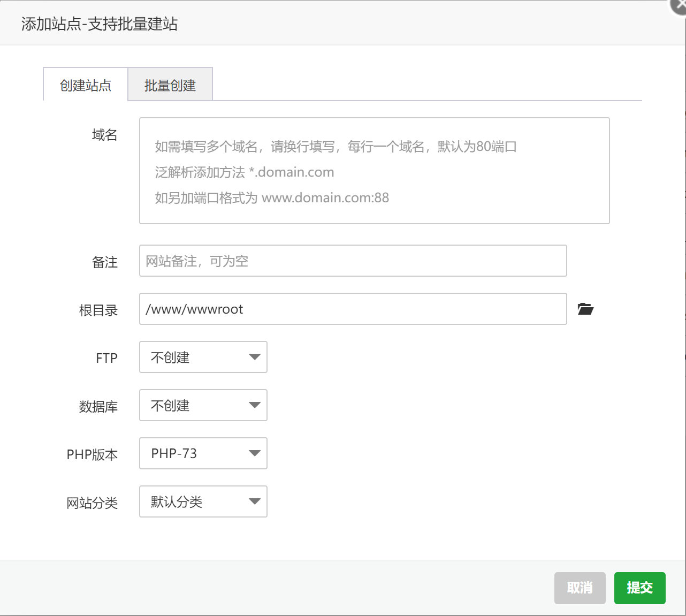Click the 数据库 label text

tap(98, 406)
